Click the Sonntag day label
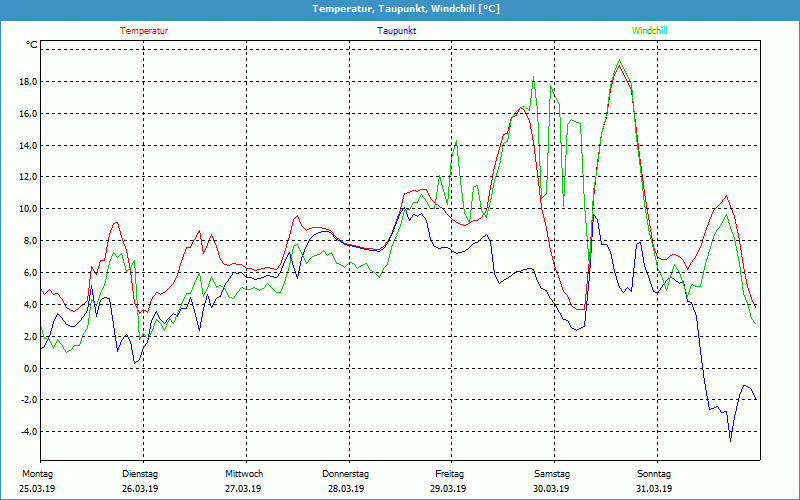 tap(654, 474)
